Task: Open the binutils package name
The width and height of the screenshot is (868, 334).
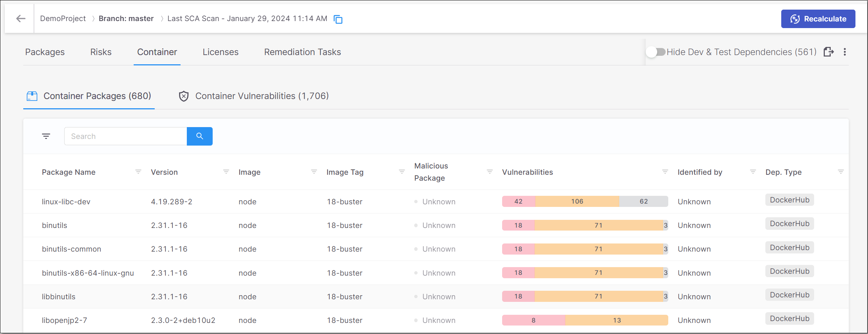Action: (54, 225)
